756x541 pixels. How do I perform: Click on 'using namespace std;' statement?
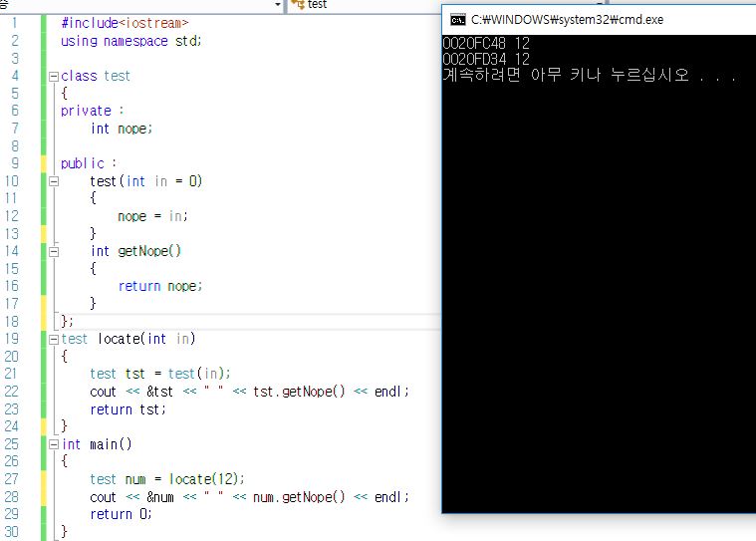tap(130, 41)
